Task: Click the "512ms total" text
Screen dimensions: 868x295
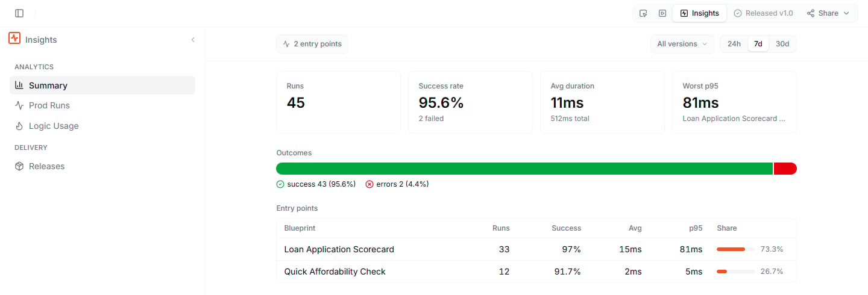Action: 570,119
